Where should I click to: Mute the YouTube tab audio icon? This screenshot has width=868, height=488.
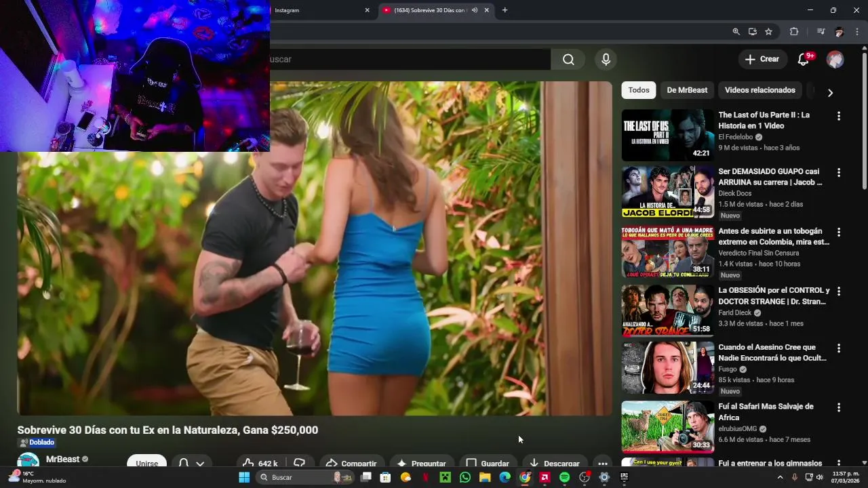pyautogui.click(x=475, y=10)
